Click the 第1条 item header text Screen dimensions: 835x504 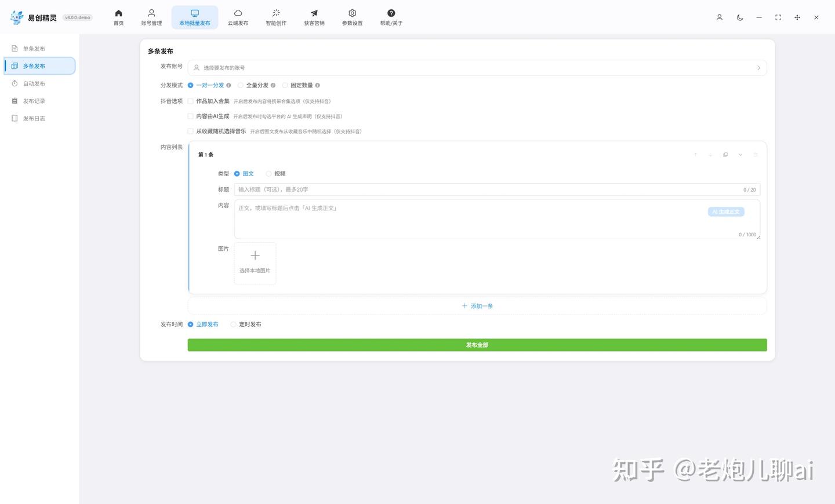(x=206, y=155)
